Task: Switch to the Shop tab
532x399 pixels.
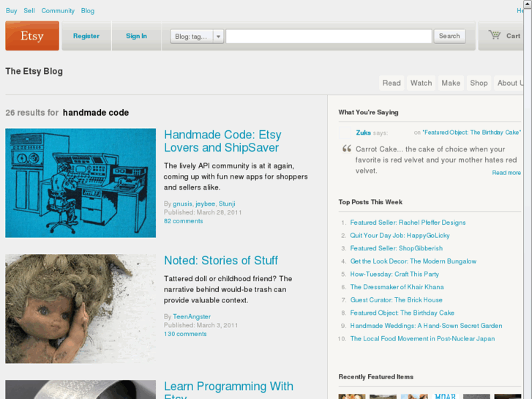Action: pos(479,83)
